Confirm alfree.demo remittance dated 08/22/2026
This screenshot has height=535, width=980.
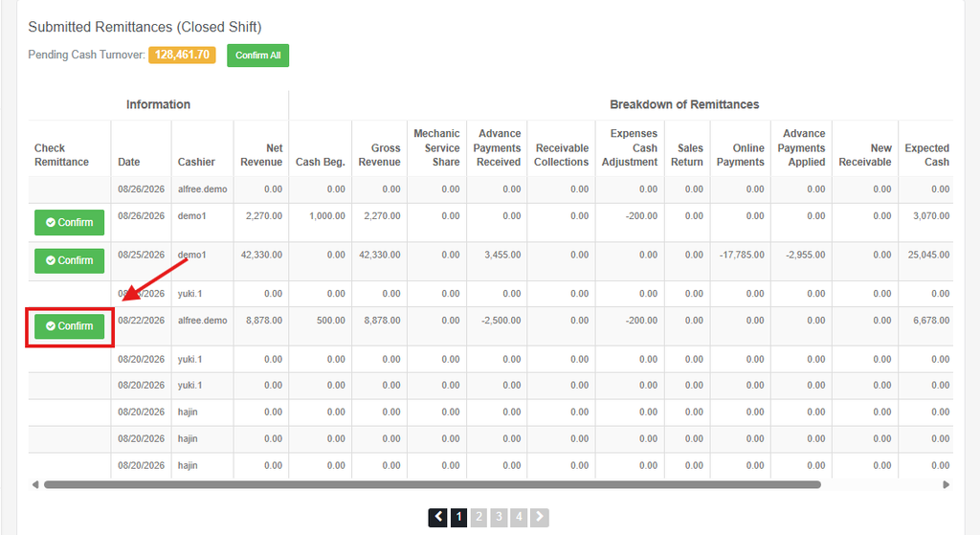[x=69, y=326]
